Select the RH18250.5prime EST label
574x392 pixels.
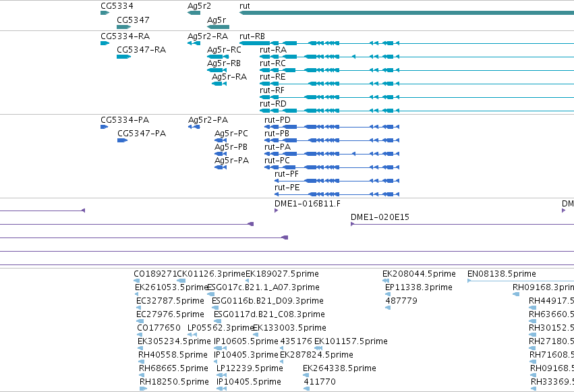click(x=174, y=383)
